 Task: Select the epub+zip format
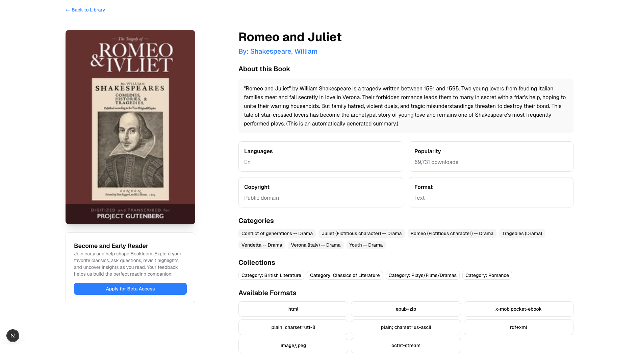coord(406,309)
